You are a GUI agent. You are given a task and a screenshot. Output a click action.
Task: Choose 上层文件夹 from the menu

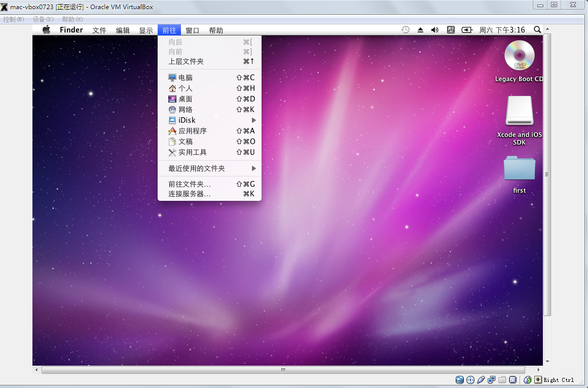coord(210,61)
